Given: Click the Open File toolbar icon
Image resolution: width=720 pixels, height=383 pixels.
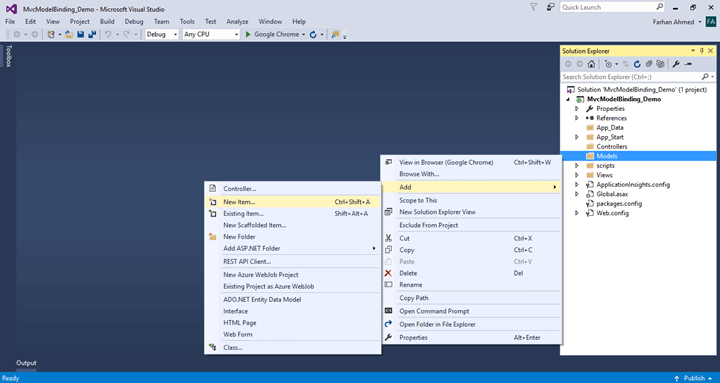Looking at the screenshot, I should (x=69, y=34).
